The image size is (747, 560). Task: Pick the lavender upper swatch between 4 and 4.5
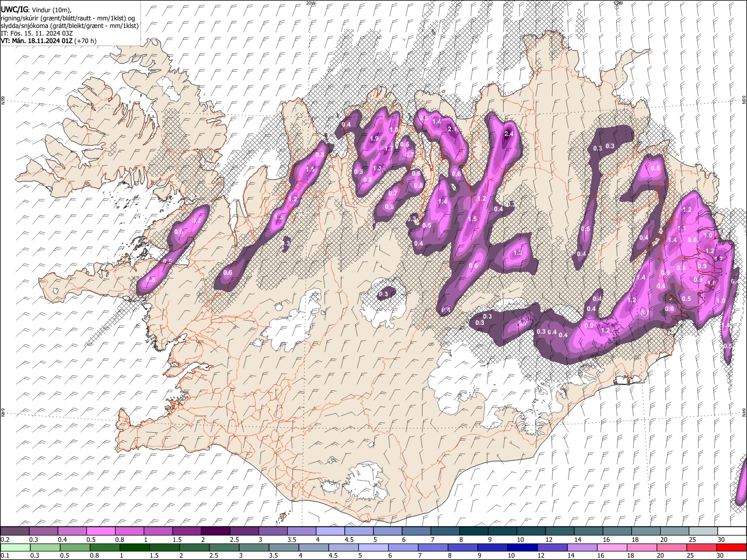coord(330,531)
